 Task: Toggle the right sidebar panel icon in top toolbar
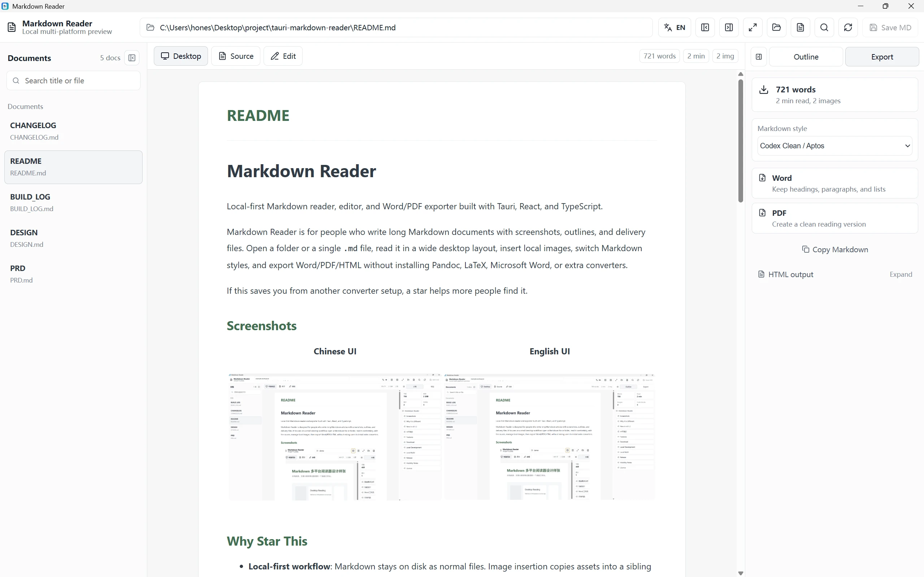click(x=729, y=27)
